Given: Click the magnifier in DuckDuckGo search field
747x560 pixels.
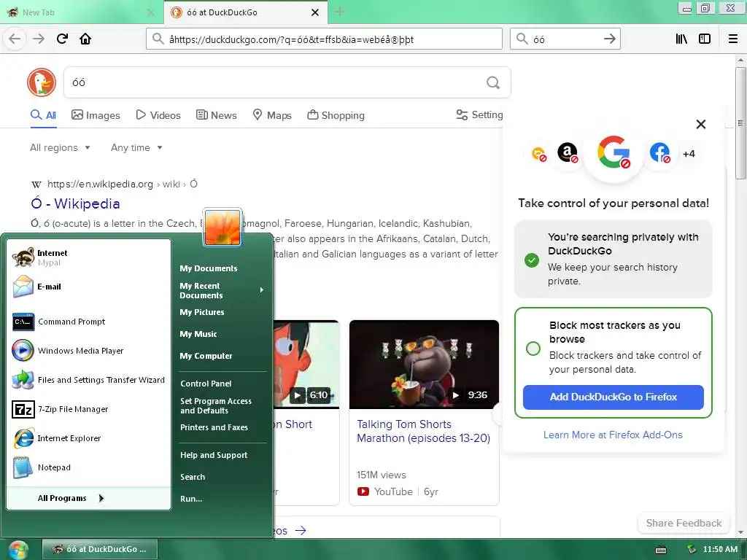Looking at the screenshot, I should [493, 83].
